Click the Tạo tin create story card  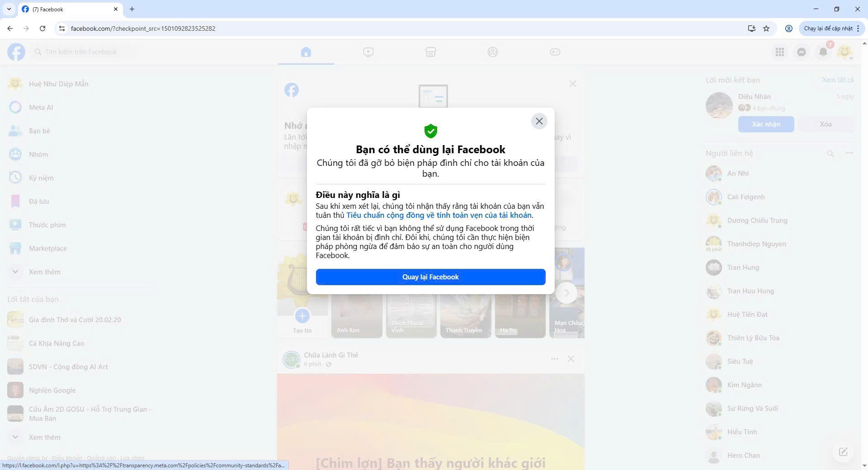(302, 315)
